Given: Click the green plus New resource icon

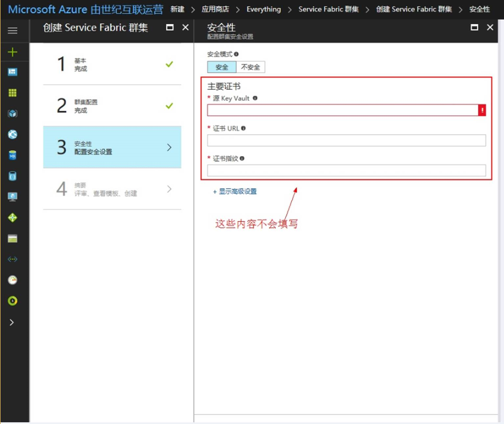Looking at the screenshot, I should tap(12, 52).
